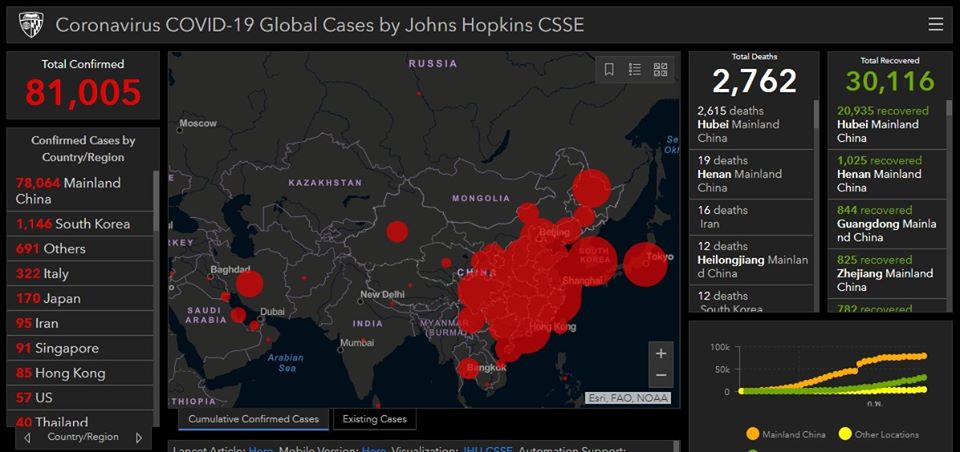Switch to Cumulative Confirmed Cases tab
Viewport: 960px width, 452px height.
[x=253, y=419]
